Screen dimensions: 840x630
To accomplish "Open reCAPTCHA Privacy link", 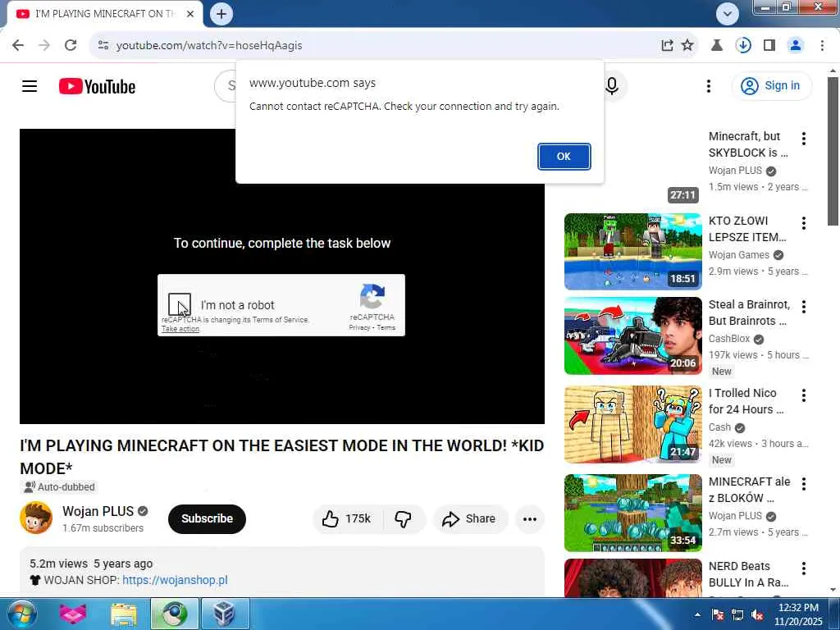I will click(x=359, y=328).
